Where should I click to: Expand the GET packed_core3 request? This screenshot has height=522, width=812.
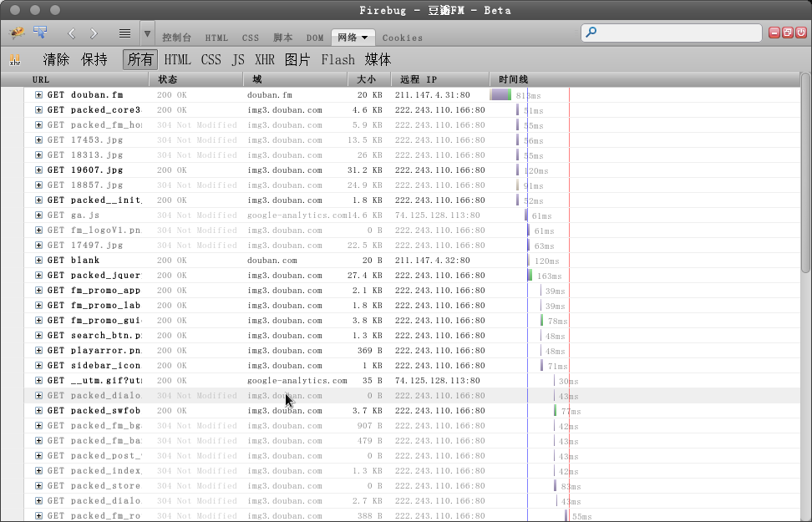point(38,109)
